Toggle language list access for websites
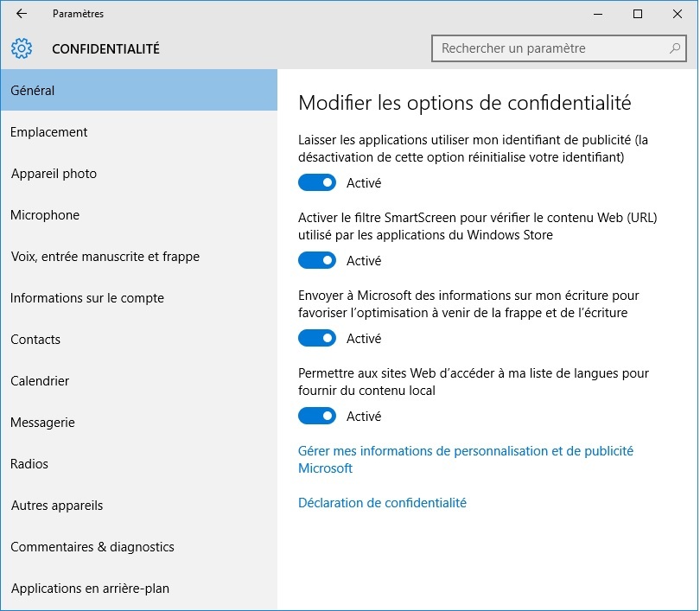 [317, 416]
